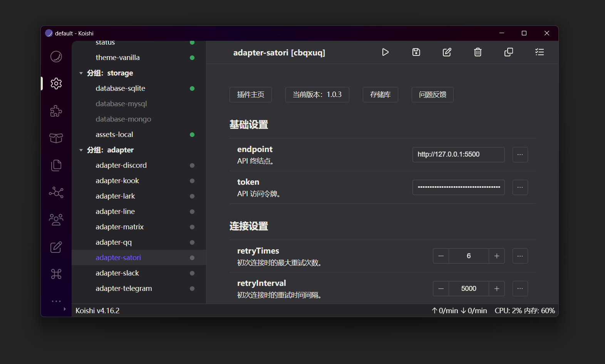Save adapter-satori configuration
605x364 pixels.
click(x=416, y=52)
